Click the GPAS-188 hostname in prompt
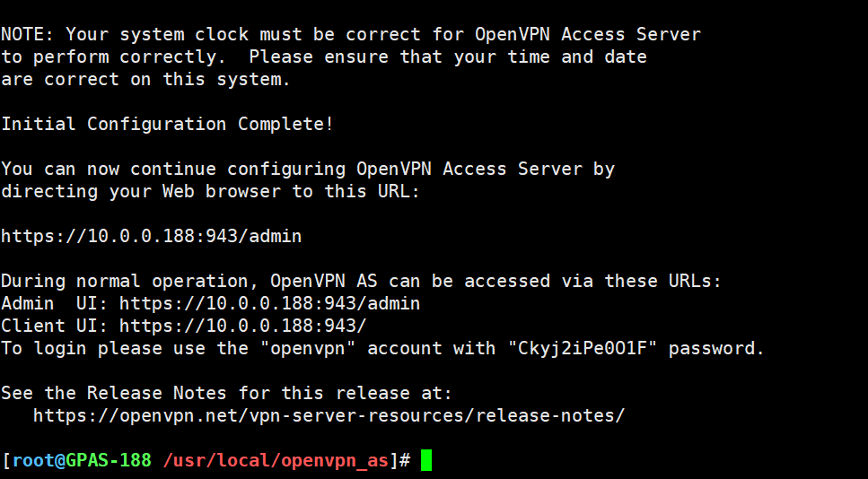This screenshot has width=868, height=479. point(108,461)
